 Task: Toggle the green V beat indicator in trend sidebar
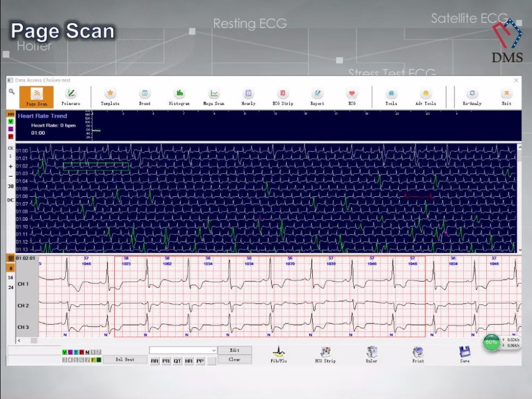coord(11,121)
